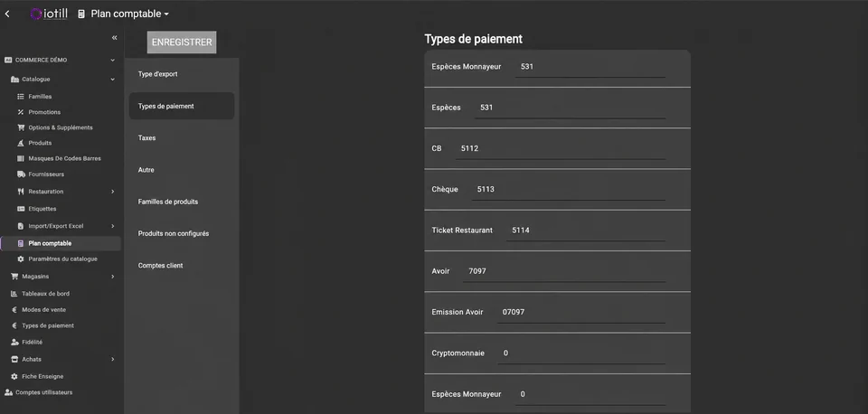The image size is (868, 414).
Task: Click the Tableaux de bord chart icon
Action: (14, 294)
